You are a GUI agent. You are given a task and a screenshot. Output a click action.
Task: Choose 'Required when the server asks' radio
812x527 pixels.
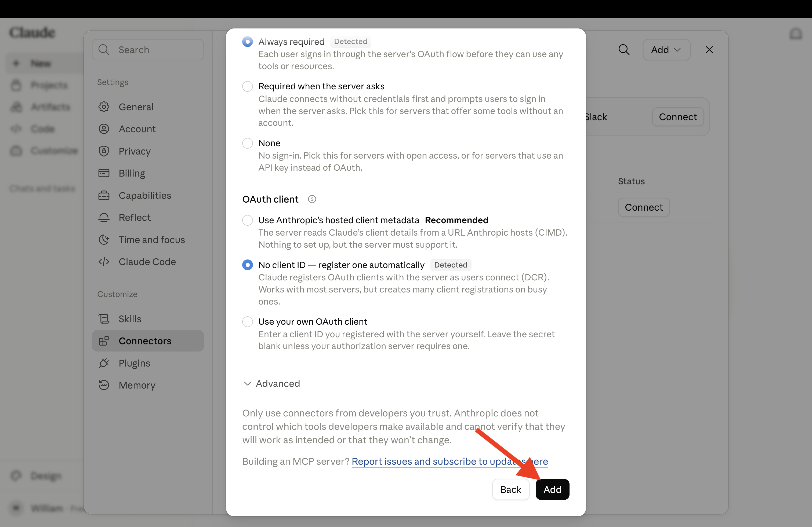point(247,86)
